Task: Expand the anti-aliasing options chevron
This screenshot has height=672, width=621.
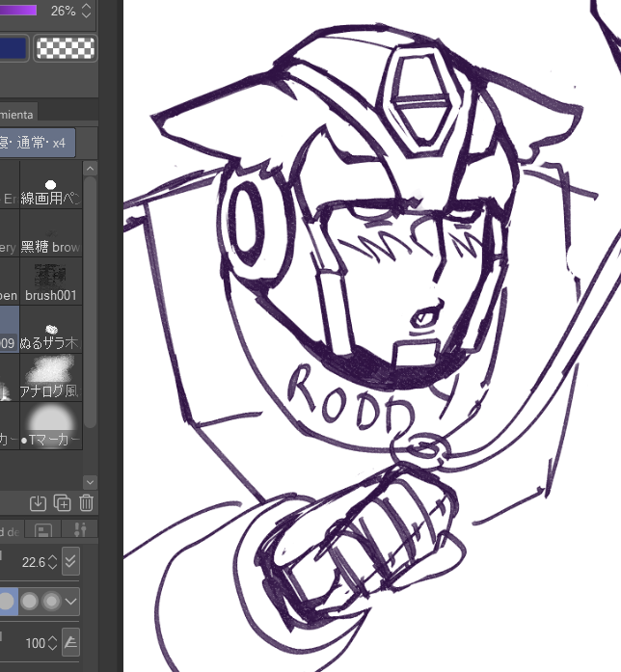Action: click(x=71, y=602)
